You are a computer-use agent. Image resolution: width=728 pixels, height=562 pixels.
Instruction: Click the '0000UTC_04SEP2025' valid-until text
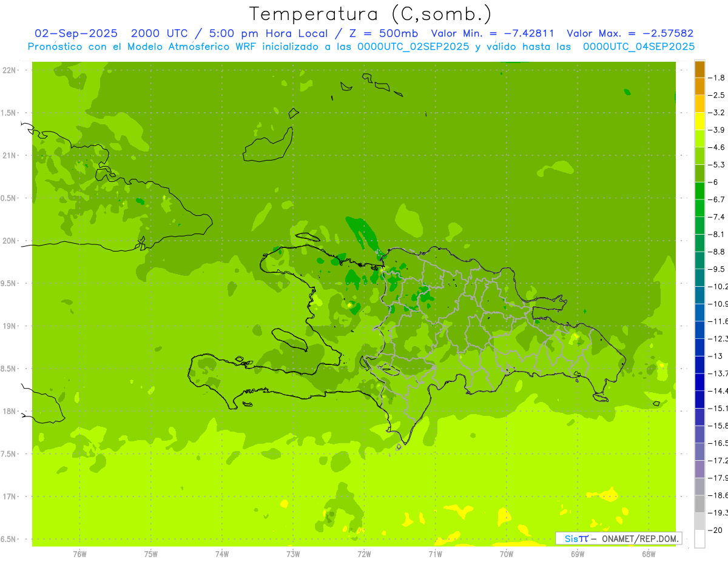tap(639, 46)
